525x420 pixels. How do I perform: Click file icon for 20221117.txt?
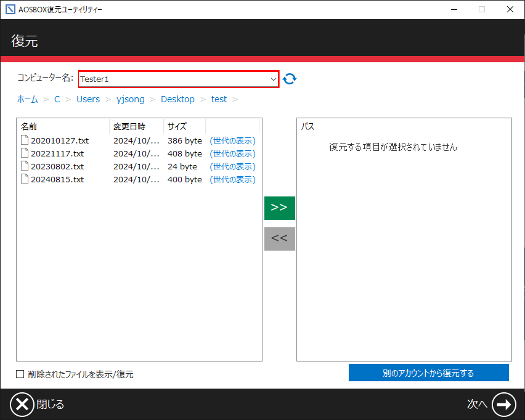[x=24, y=153]
